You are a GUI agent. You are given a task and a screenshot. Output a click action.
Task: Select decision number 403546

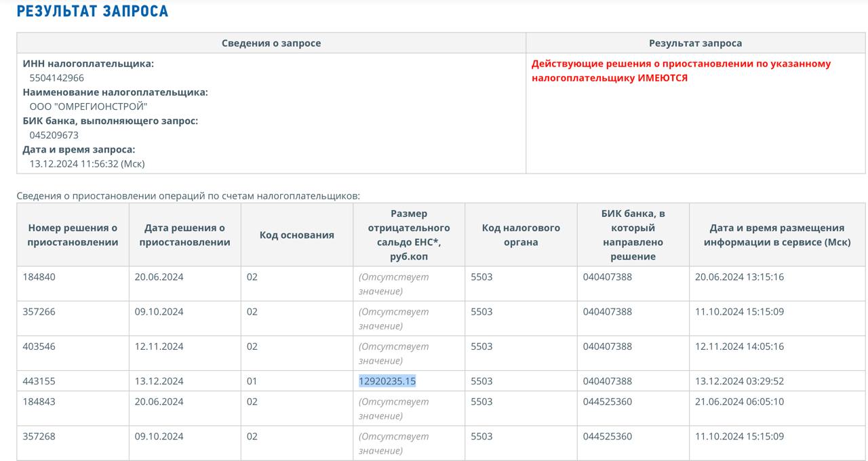click(39, 346)
